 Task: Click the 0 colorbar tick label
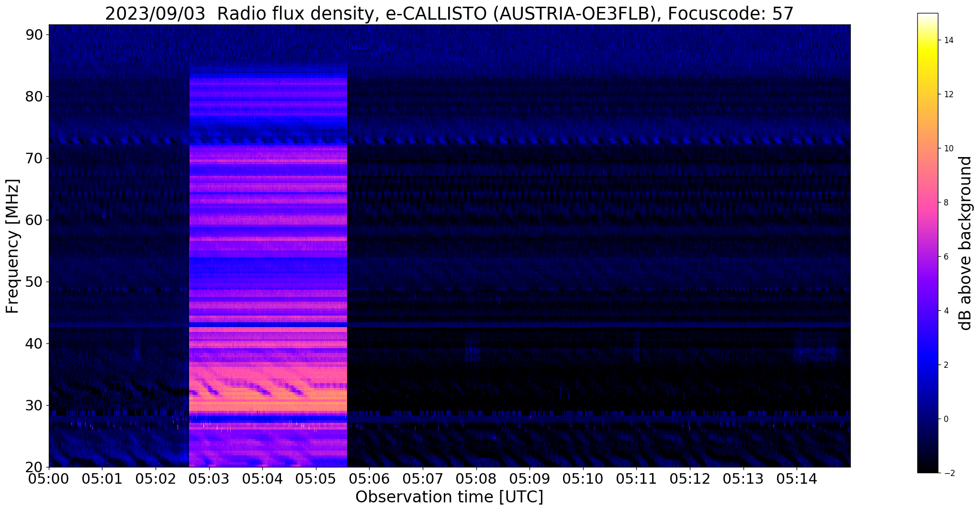pos(945,419)
